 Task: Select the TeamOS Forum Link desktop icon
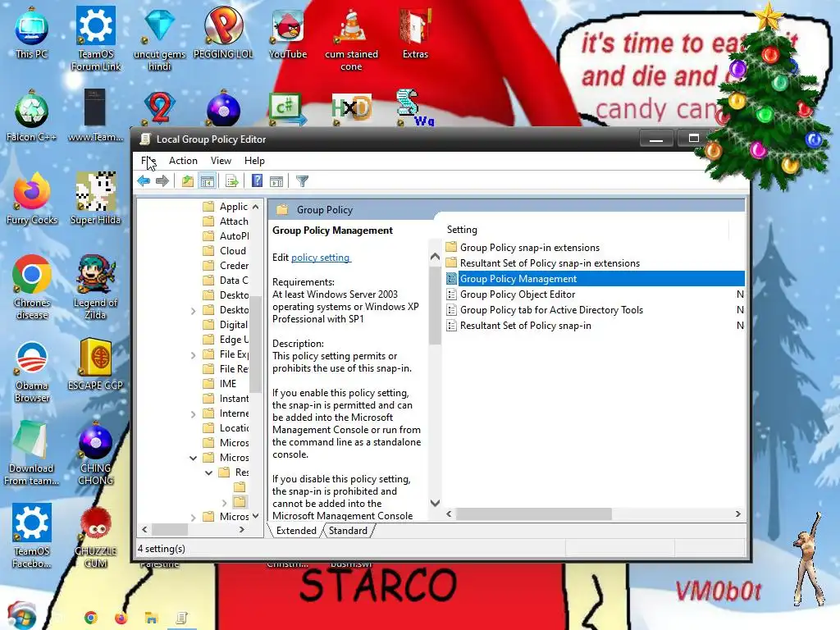96,39
